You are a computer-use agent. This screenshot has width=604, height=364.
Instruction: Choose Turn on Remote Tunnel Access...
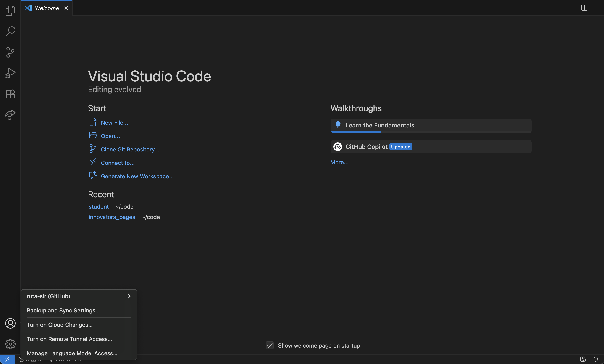(x=79, y=339)
